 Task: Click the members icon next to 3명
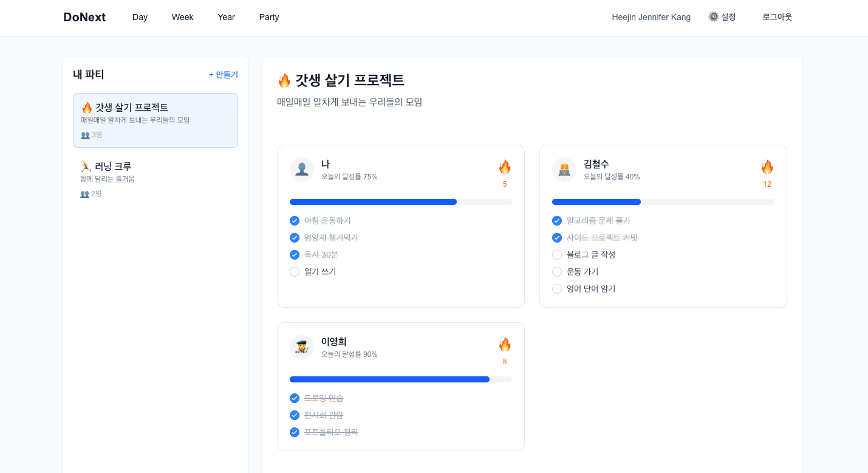pyautogui.click(x=84, y=135)
